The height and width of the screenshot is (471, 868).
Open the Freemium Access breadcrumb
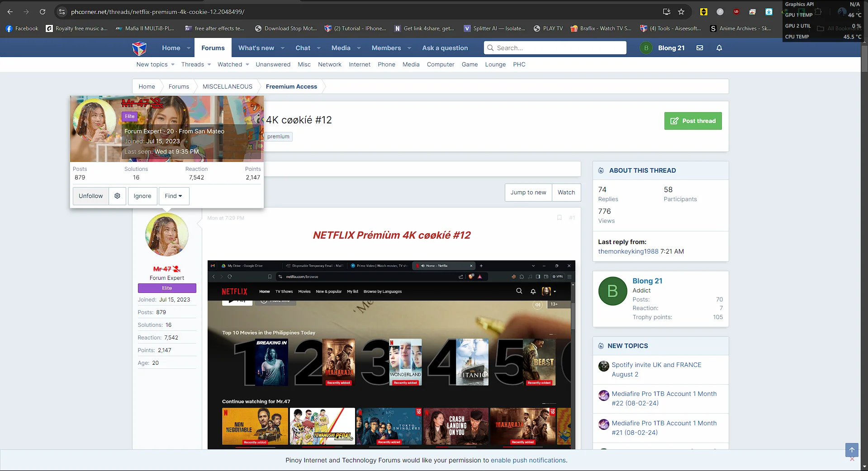coord(291,87)
